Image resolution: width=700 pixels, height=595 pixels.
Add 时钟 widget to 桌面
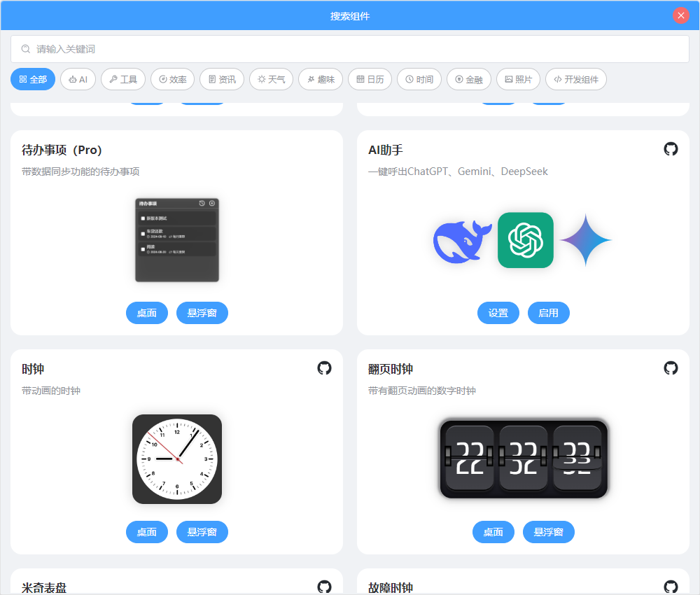[x=147, y=532]
